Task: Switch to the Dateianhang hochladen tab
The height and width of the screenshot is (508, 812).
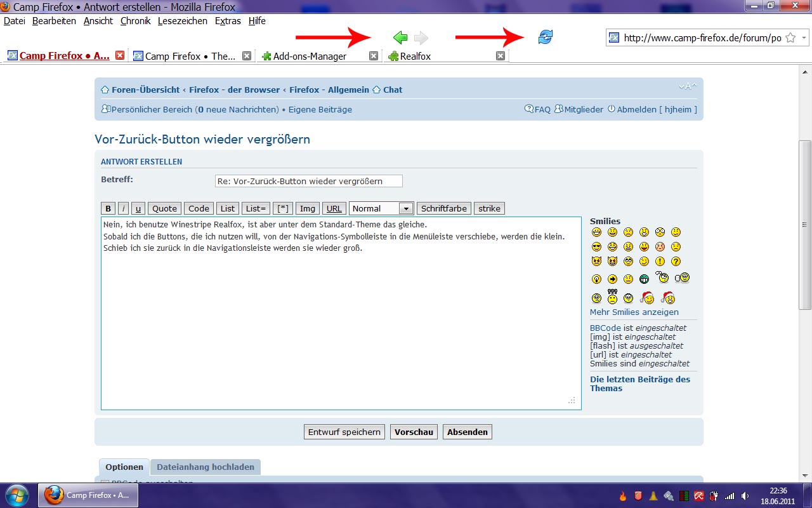Action: pos(206,467)
